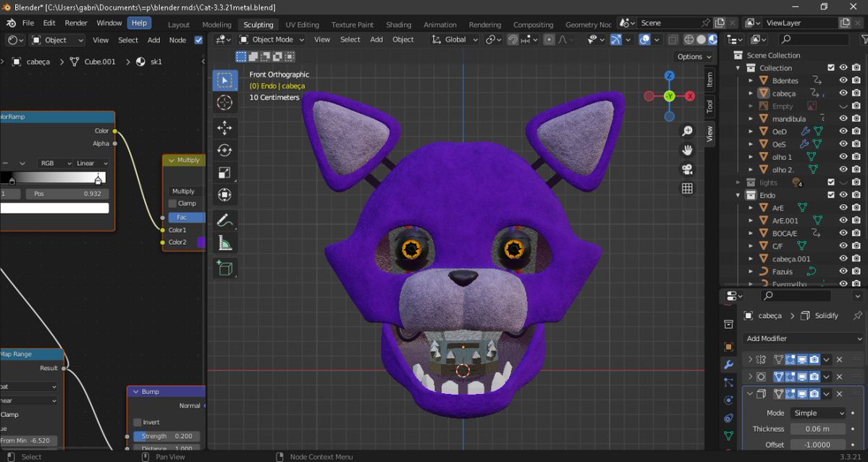The width and height of the screenshot is (868, 462).
Task: Open the Physics properties tab
Action: coord(728,400)
